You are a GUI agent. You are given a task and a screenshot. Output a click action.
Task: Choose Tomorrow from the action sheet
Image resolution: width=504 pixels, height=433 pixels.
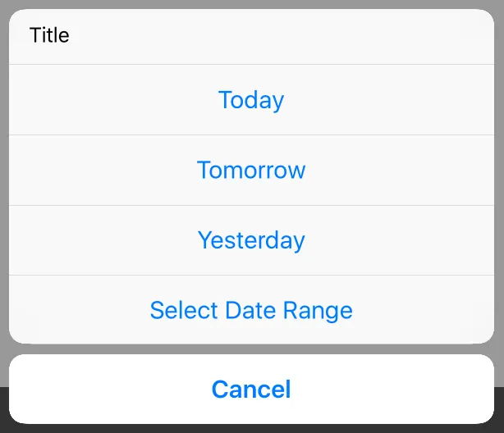point(251,170)
